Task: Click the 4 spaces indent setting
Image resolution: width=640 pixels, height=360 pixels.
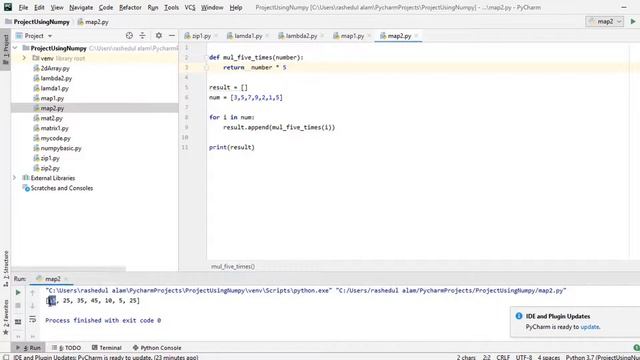Action: (x=549, y=357)
